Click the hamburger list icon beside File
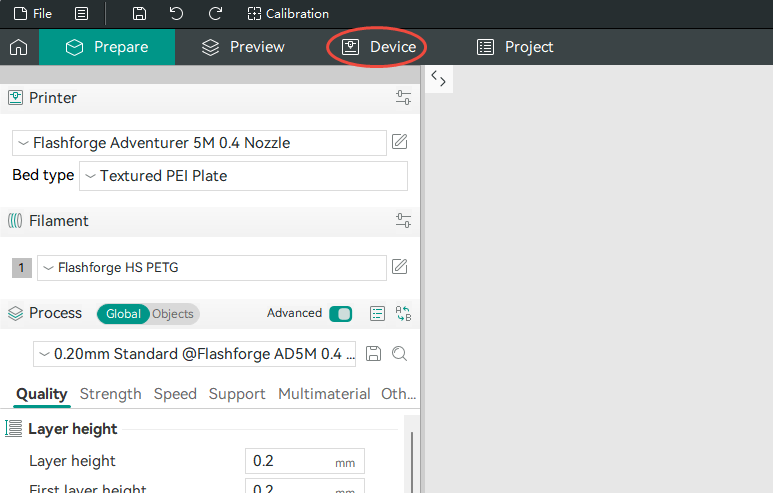 81,14
